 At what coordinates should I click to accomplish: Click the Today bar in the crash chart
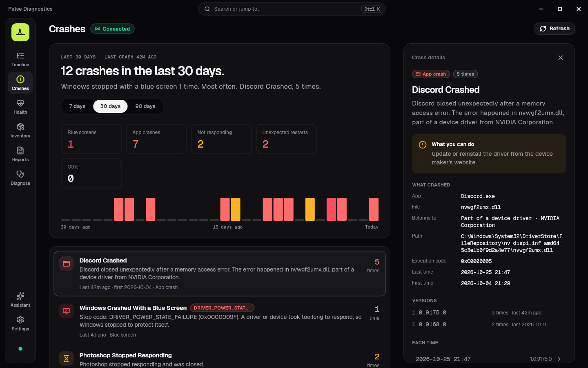click(374, 209)
